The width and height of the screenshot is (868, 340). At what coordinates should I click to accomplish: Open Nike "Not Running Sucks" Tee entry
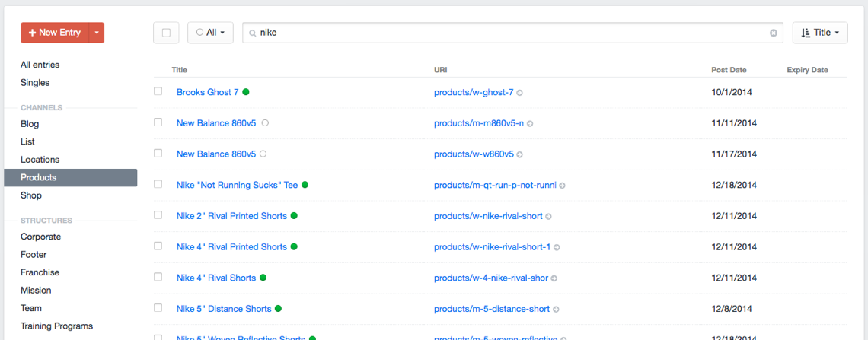pos(238,185)
